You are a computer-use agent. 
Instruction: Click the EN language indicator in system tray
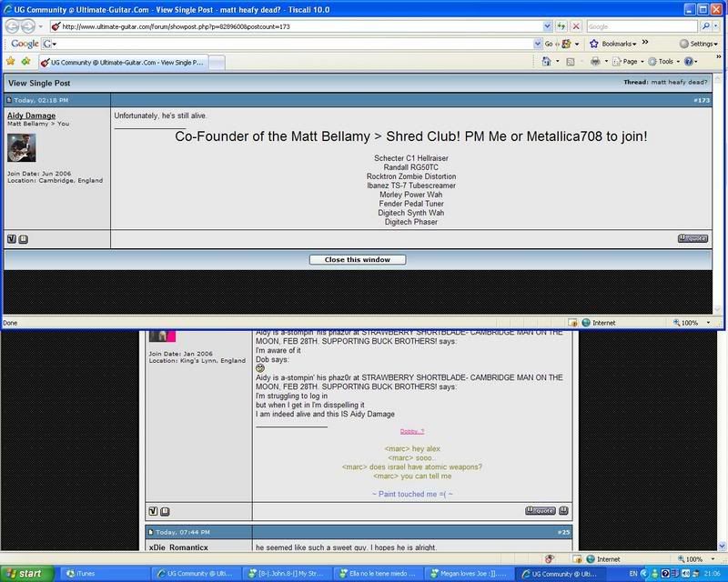(633, 574)
